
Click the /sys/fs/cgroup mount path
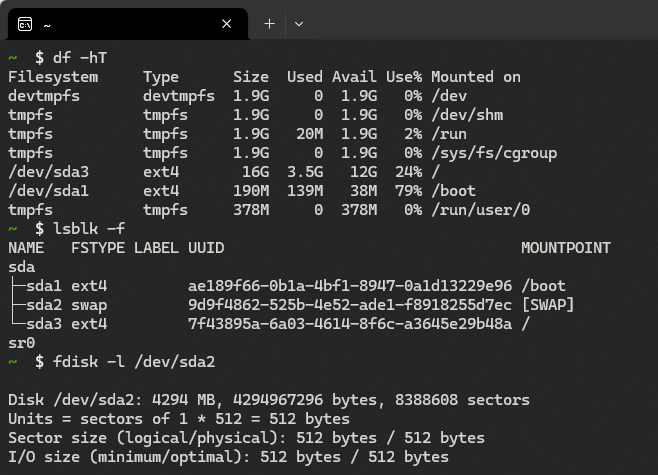point(494,153)
